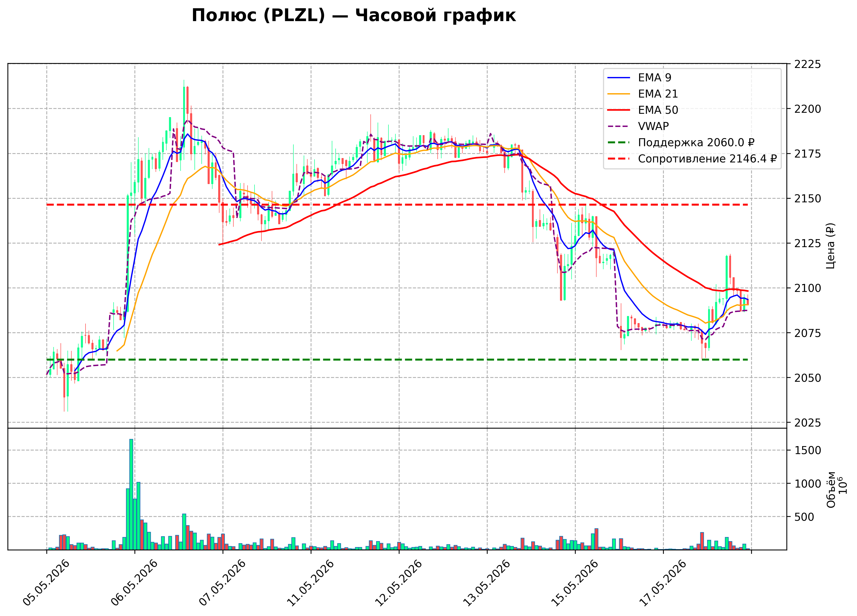Pick the solid red EMA 50 legend sample
The image size is (857, 616).
(x=618, y=110)
